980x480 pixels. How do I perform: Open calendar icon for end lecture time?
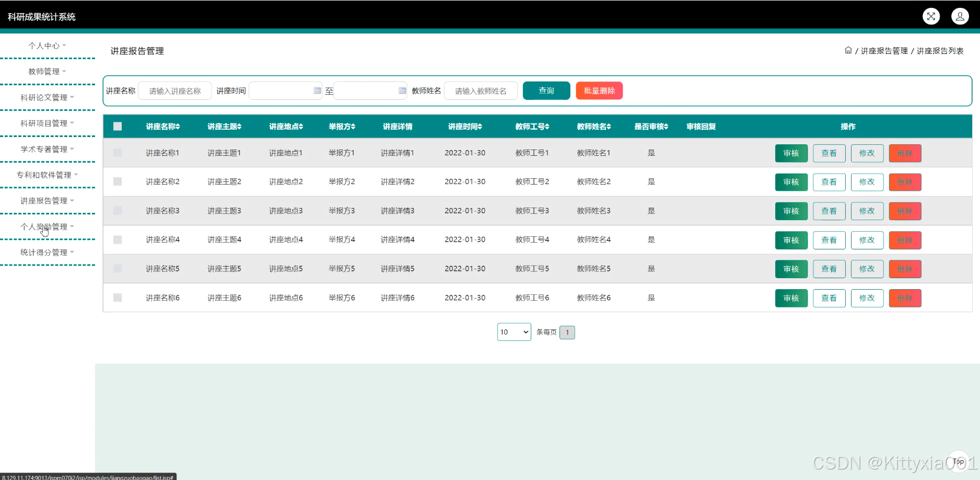(402, 90)
